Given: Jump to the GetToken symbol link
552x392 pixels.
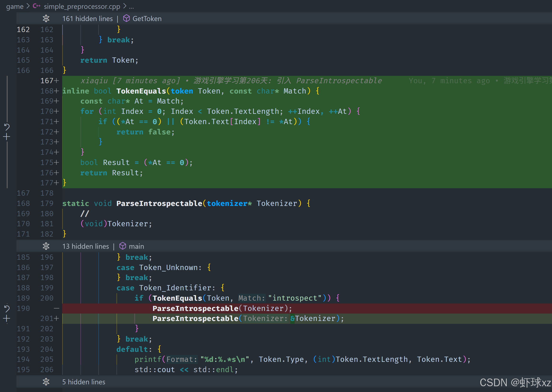Looking at the screenshot, I should (147, 19).
